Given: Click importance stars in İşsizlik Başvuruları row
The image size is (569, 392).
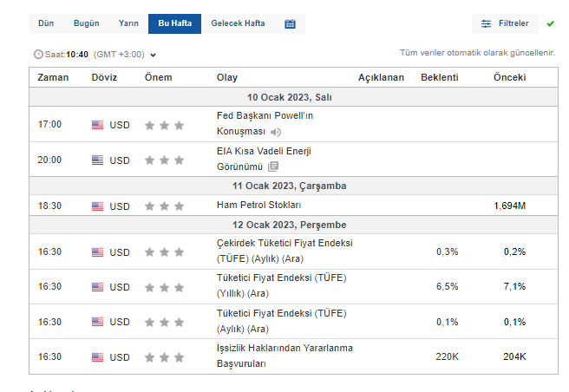Looking at the screenshot, I should (165, 356).
